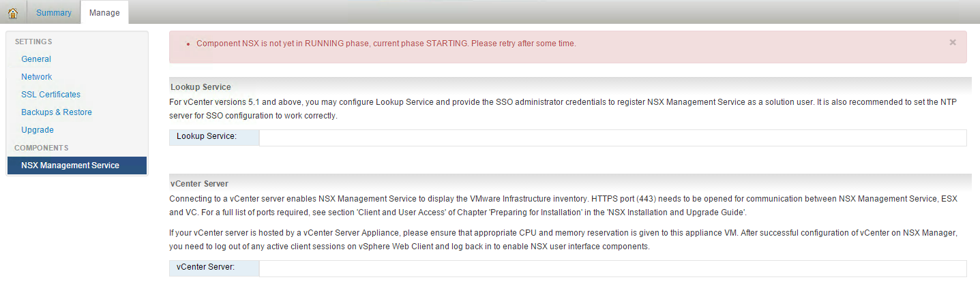980x284 pixels.
Task: Select the Manage tab
Action: tap(104, 13)
